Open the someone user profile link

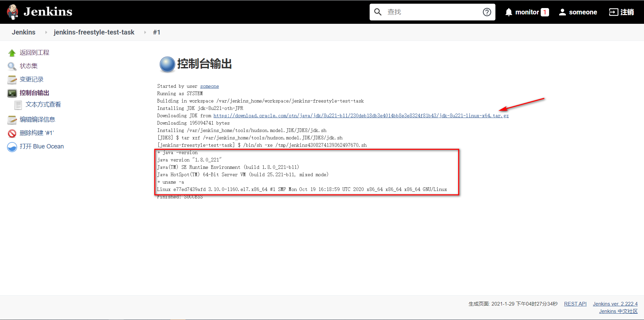click(583, 12)
